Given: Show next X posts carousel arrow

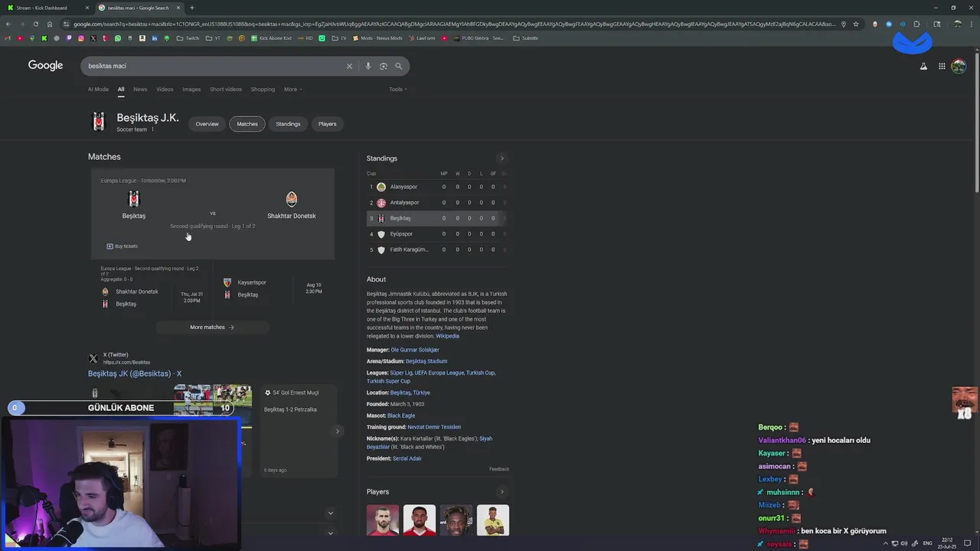Looking at the screenshot, I should (337, 432).
